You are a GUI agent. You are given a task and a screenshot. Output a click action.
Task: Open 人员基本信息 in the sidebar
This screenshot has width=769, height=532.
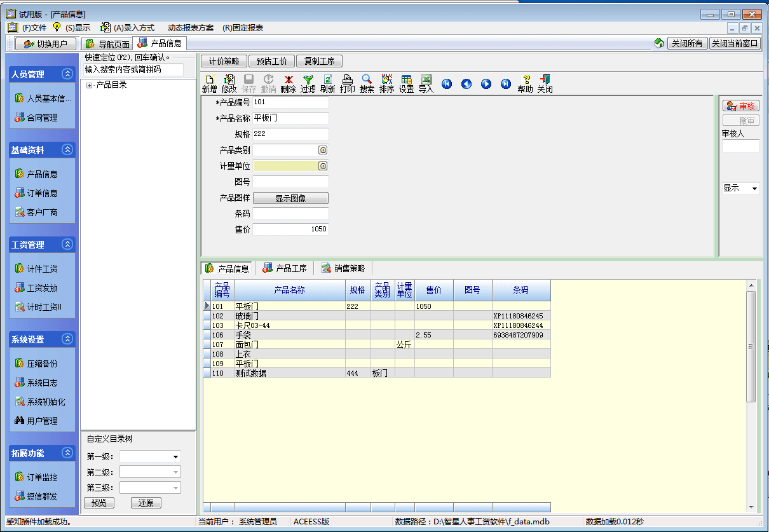coord(43,99)
